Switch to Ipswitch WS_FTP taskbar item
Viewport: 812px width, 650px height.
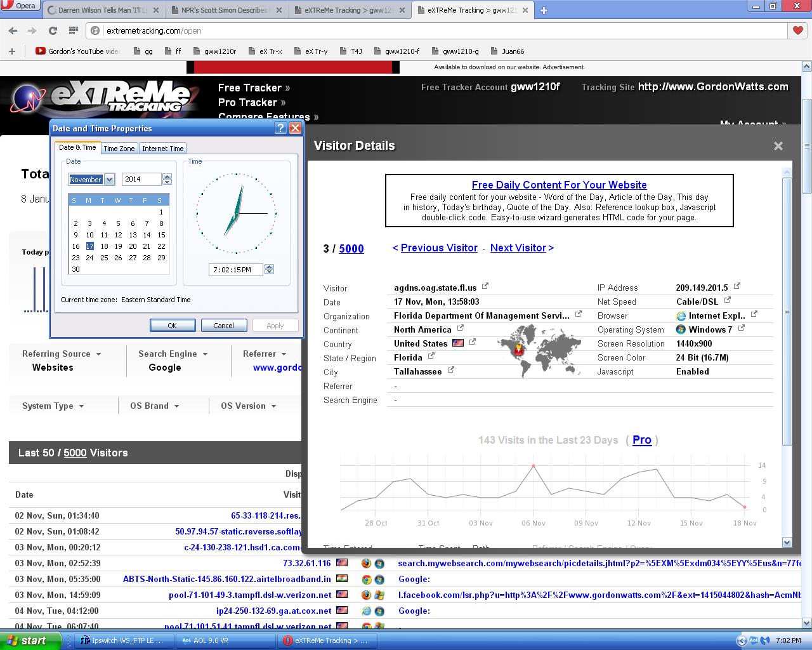click(123, 640)
